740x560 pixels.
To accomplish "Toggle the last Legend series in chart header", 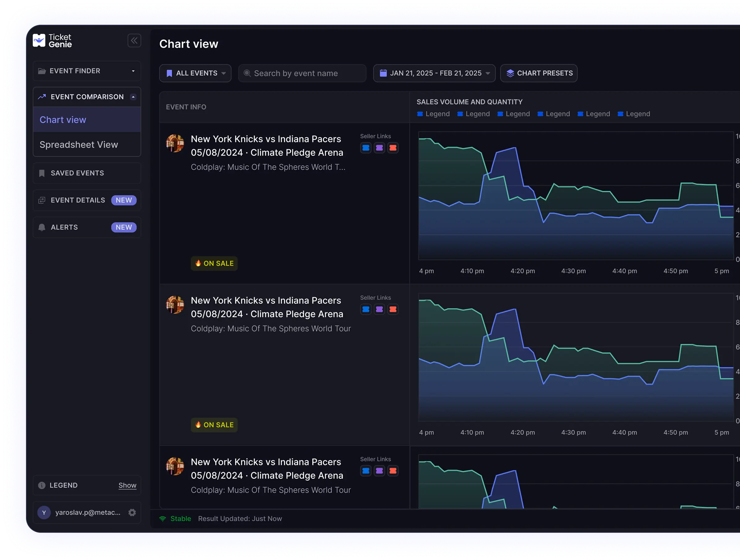I will tap(634, 114).
